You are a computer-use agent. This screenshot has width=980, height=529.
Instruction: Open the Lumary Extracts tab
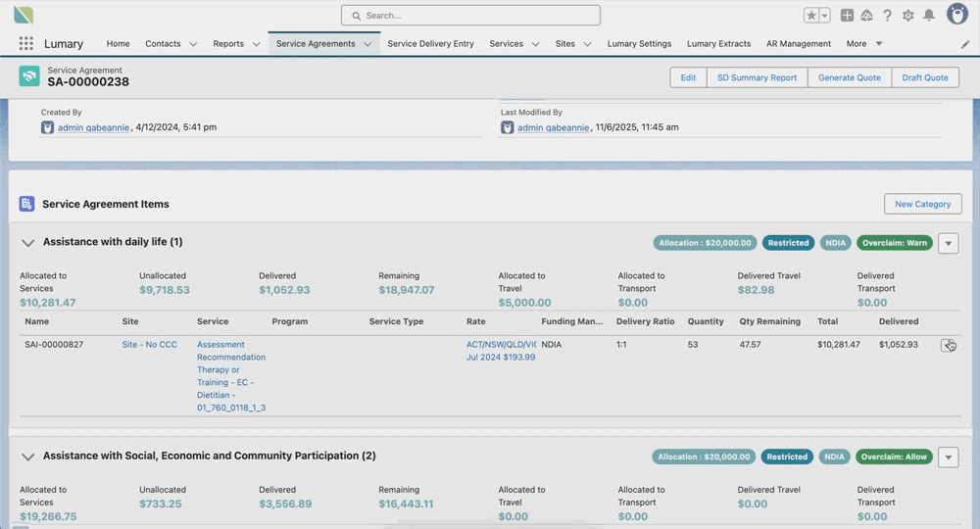(x=718, y=44)
